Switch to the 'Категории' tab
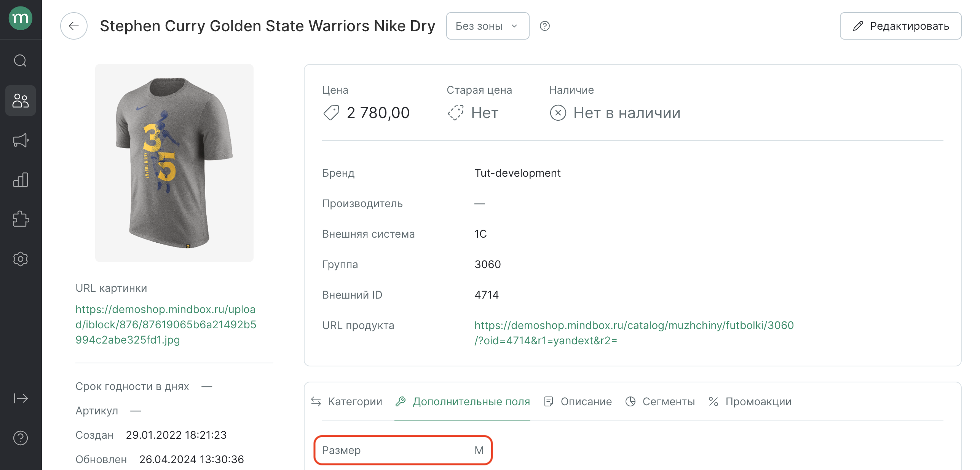Viewport: 980px width, 470px height. pyautogui.click(x=347, y=401)
